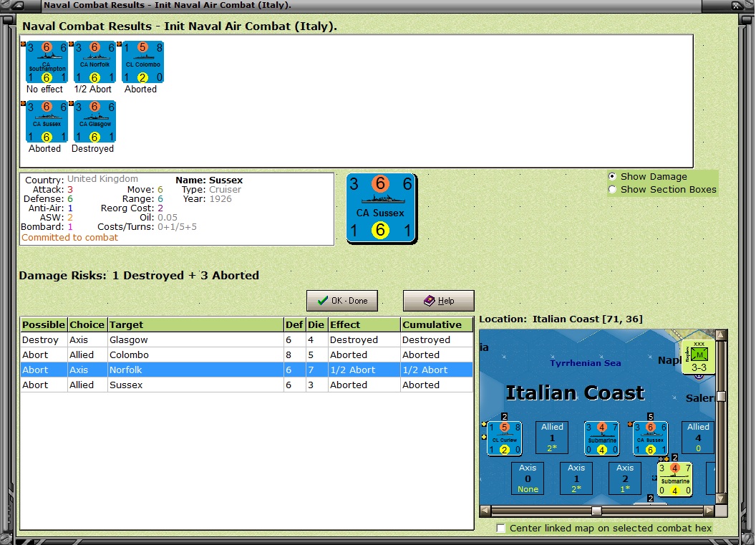
Task: Click the 'Committed to combat' status text
Action: [70, 237]
